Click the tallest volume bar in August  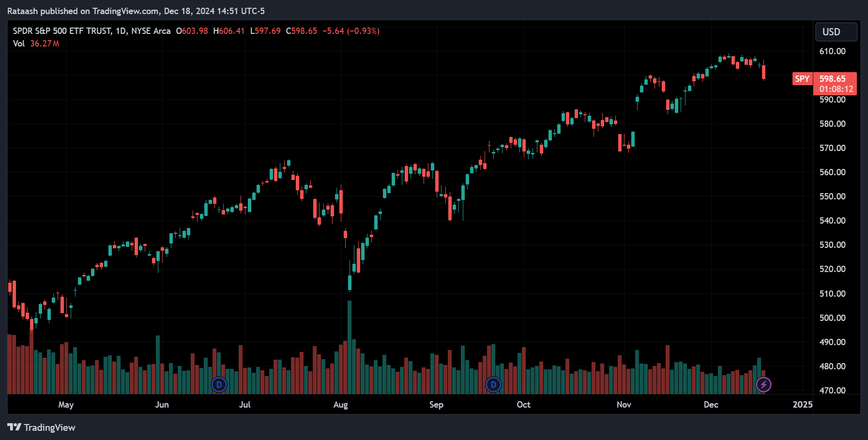[350, 347]
